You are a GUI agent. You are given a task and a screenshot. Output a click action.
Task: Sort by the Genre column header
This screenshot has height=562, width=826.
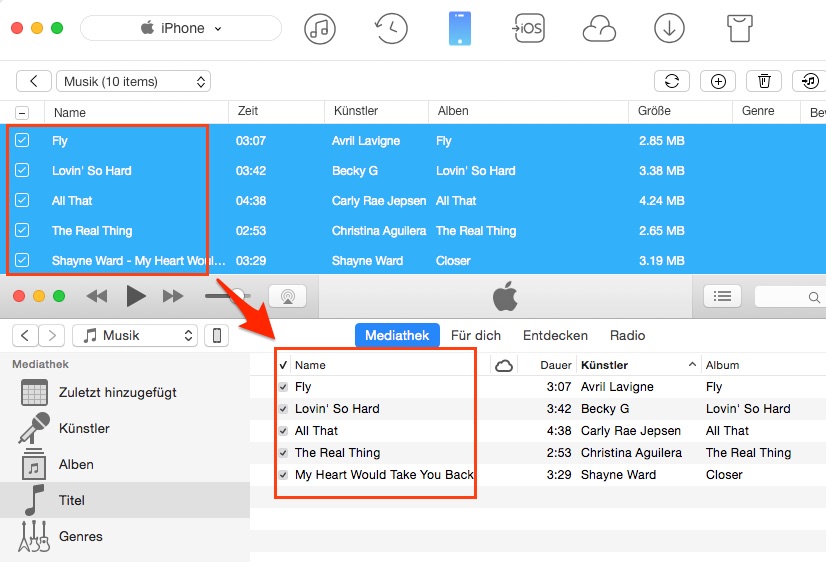coord(758,111)
